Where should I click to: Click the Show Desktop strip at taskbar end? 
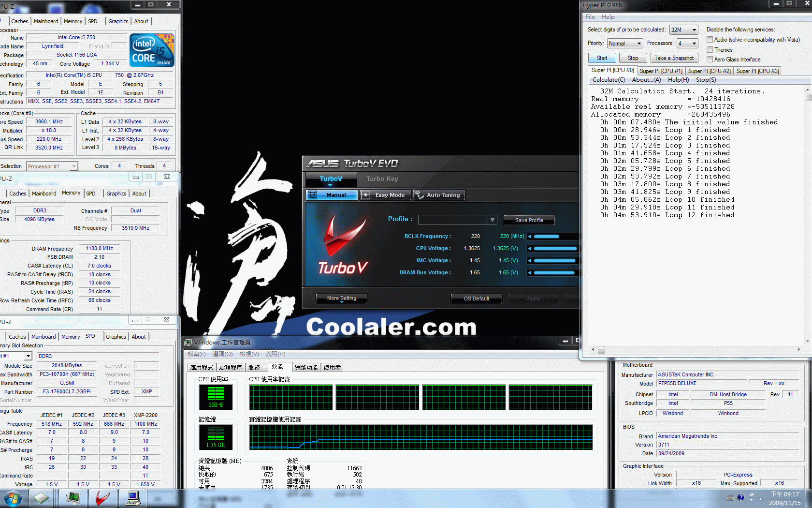[x=809, y=498]
